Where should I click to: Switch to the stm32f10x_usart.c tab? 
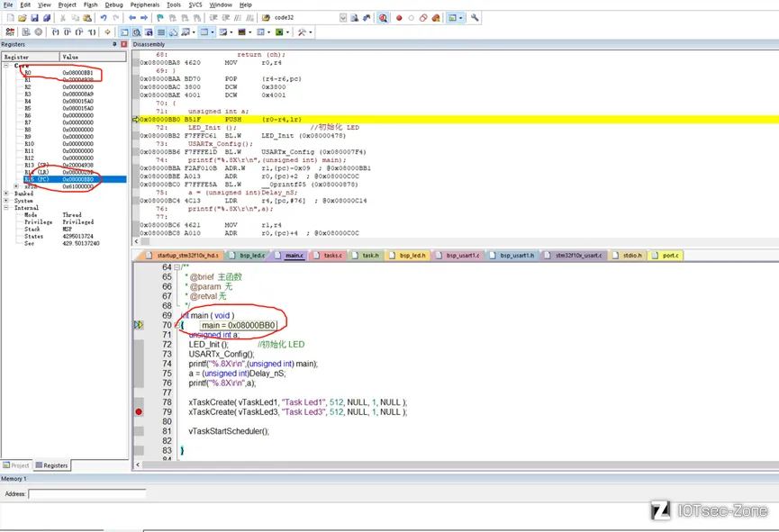click(x=574, y=256)
